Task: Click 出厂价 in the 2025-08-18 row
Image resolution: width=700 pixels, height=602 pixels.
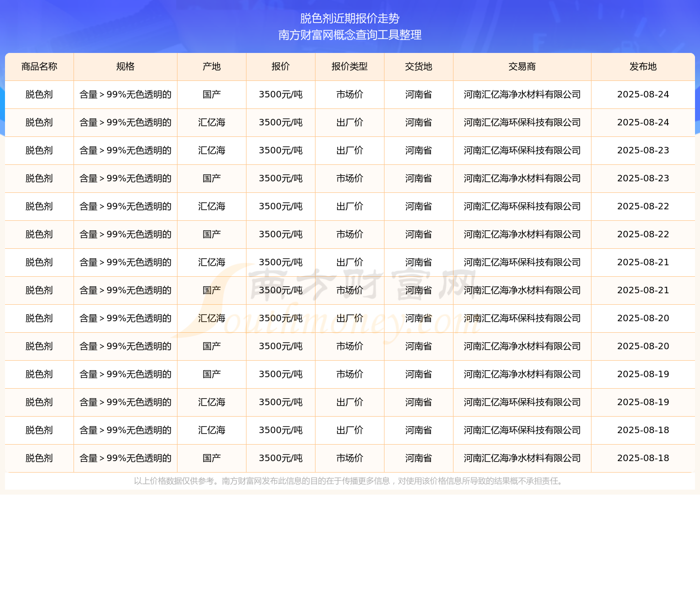Action: pos(349,430)
